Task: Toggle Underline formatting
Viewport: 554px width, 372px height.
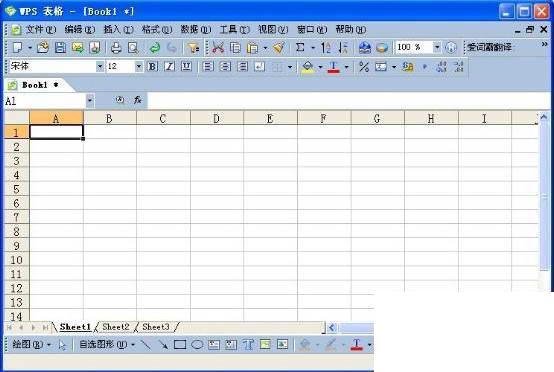Action: click(x=186, y=66)
